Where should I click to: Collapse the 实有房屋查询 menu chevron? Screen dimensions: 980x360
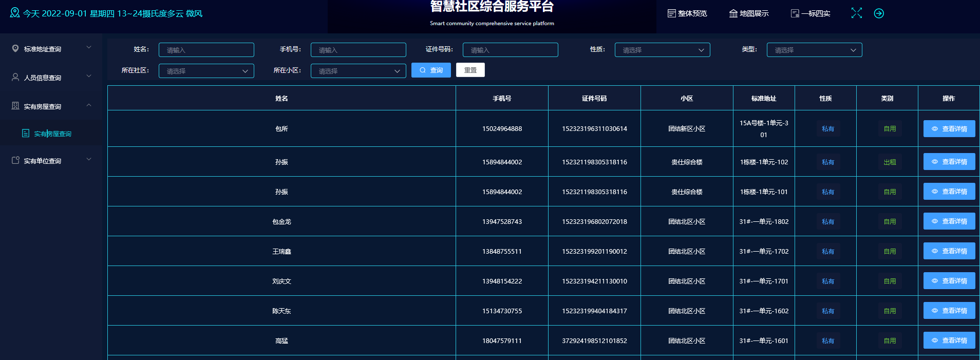click(89, 105)
